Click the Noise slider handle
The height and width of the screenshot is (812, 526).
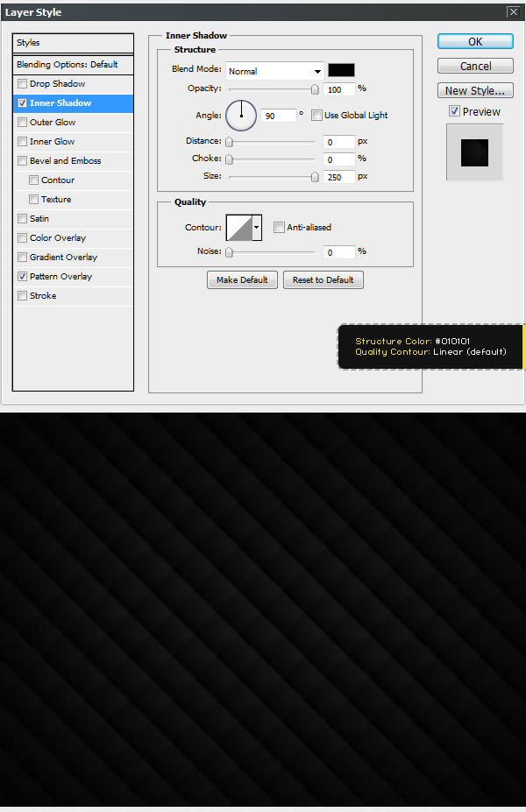229,252
